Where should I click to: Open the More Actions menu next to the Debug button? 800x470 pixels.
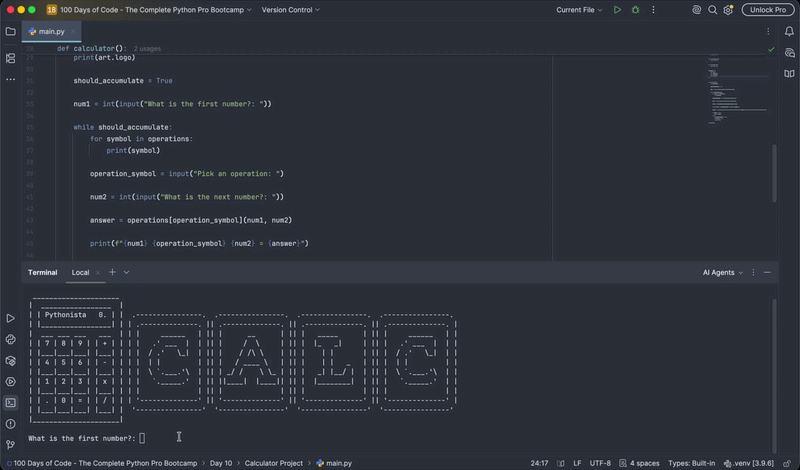tap(653, 10)
